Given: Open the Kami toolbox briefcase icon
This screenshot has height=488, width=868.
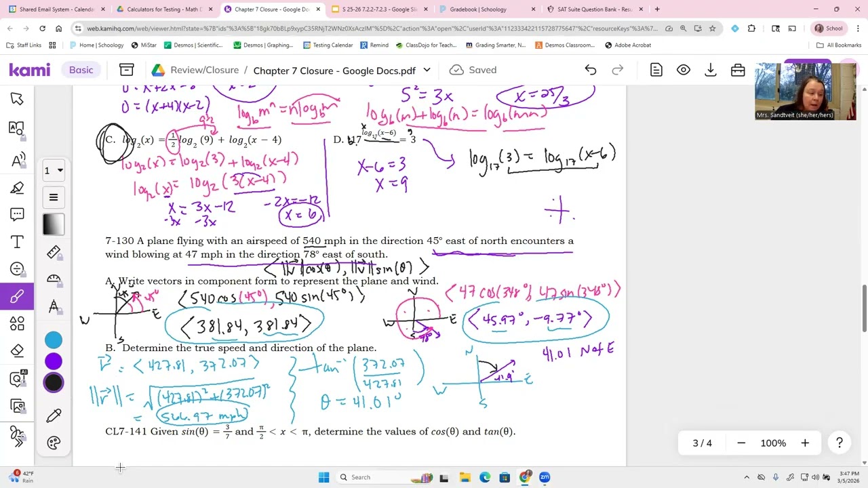Looking at the screenshot, I should (x=738, y=70).
